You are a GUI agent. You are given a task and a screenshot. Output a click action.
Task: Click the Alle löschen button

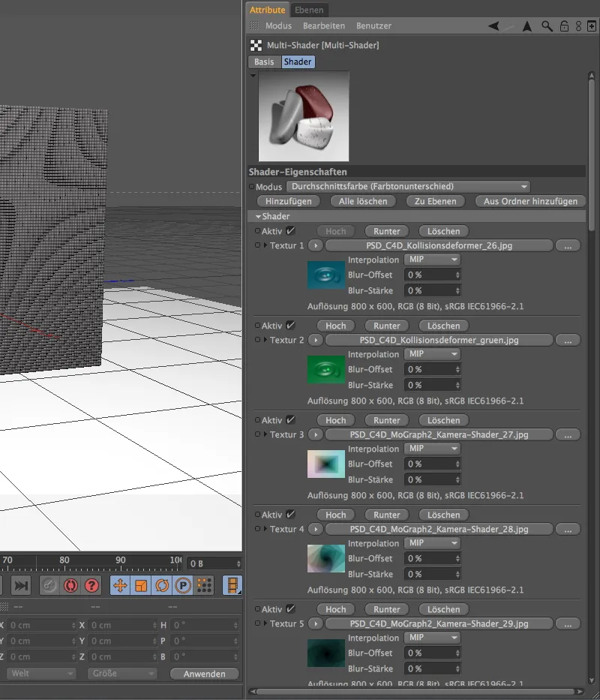pyautogui.click(x=363, y=201)
